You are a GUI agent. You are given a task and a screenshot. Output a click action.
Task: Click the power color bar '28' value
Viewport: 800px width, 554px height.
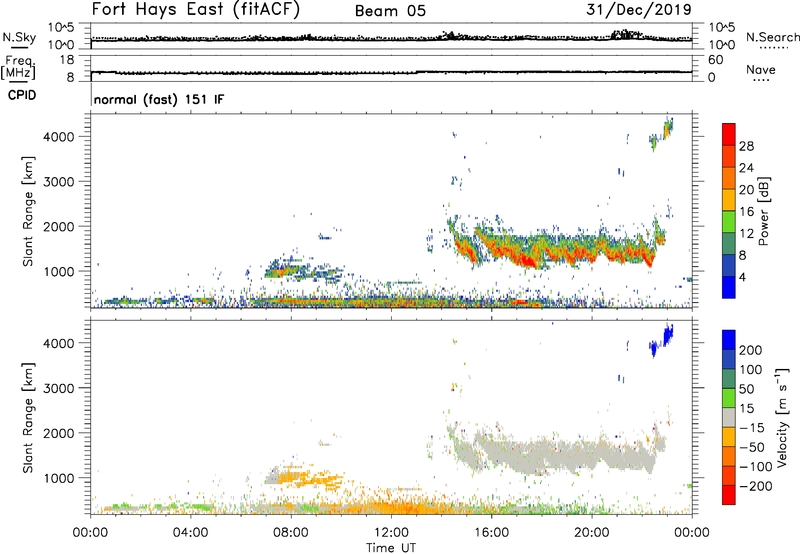click(746, 146)
